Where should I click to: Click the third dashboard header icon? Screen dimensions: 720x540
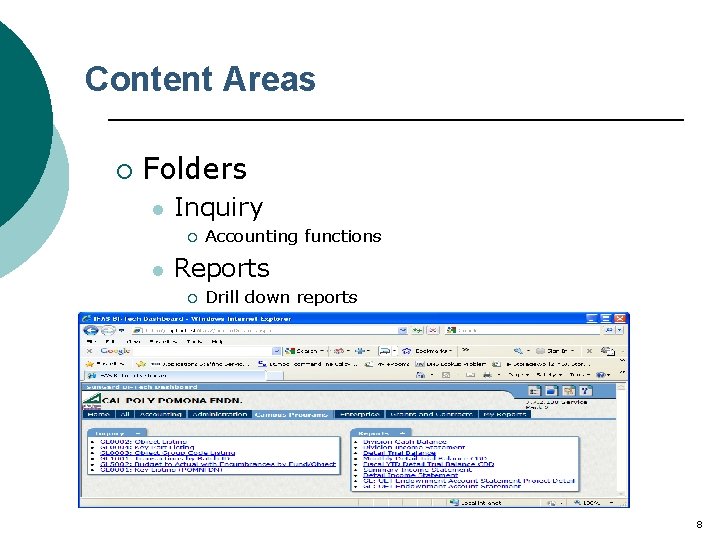click(x=569, y=391)
